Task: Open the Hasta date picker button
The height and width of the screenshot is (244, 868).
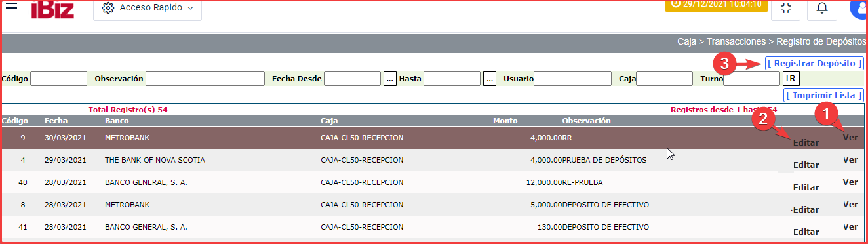Action: click(490, 79)
